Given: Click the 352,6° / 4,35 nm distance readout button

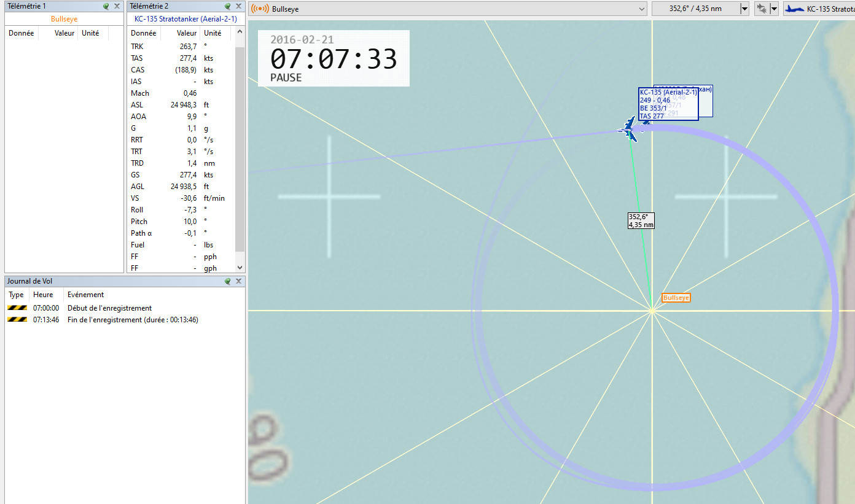Looking at the screenshot, I should (x=695, y=9).
